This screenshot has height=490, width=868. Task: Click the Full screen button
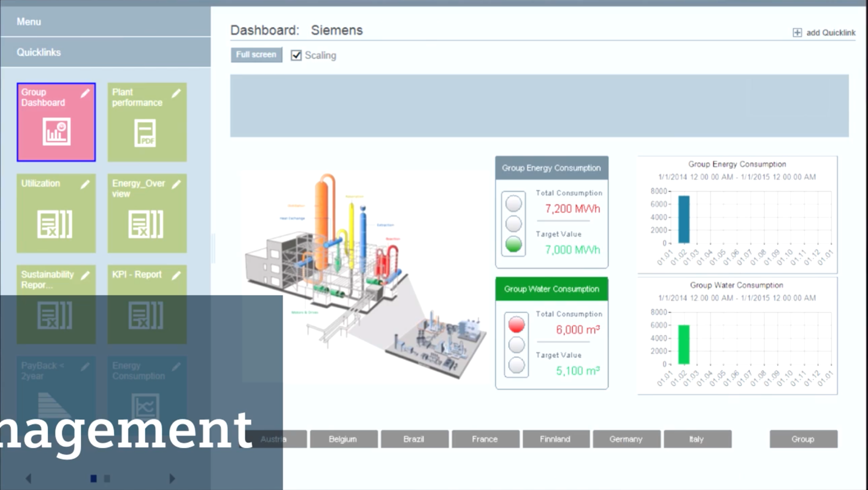click(x=256, y=55)
